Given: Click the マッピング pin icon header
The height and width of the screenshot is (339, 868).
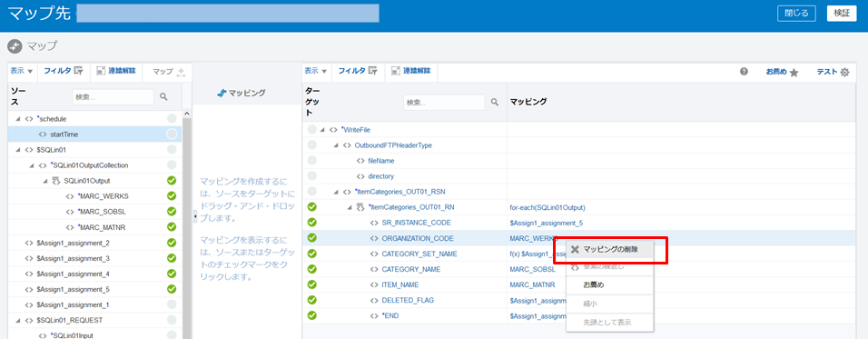Looking at the screenshot, I should click(x=221, y=93).
